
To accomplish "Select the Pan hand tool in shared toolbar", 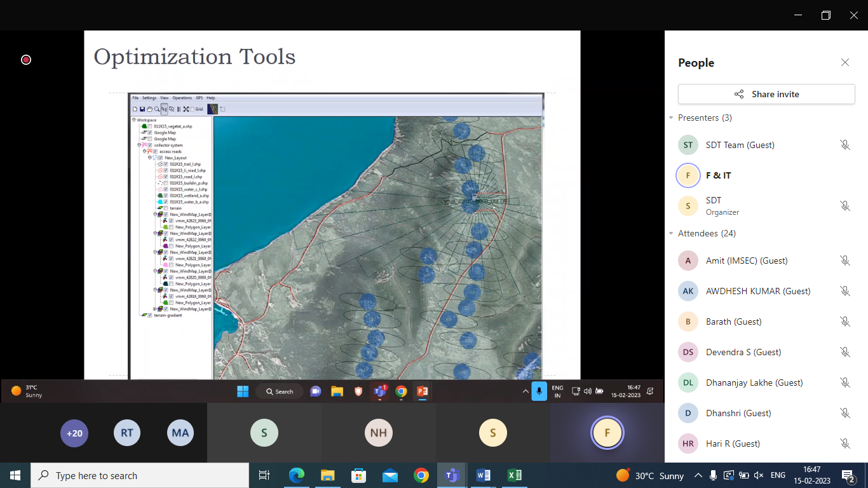I will (x=149, y=109).
